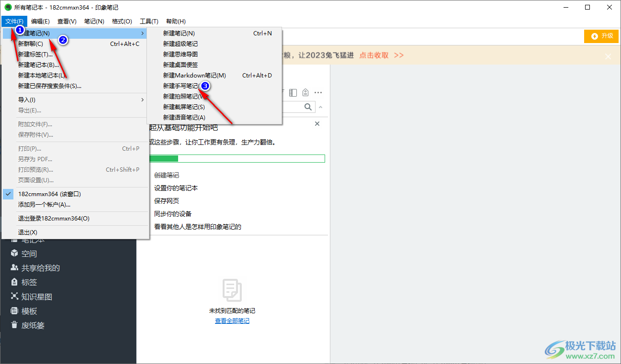Click 打印(P)... menu entry
This screenshot has height=364, width=621.
pos(76,149)
